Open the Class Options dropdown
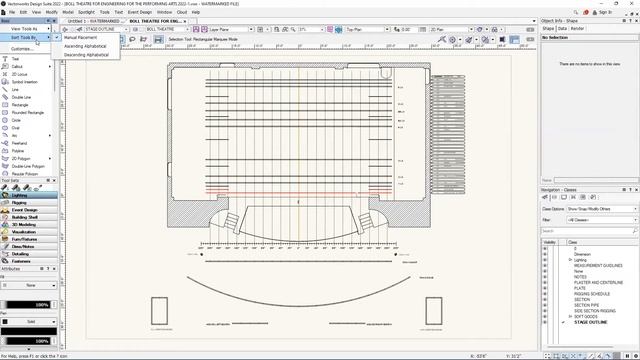The height and width of the screenshot is (360, 640). point(602,209)
